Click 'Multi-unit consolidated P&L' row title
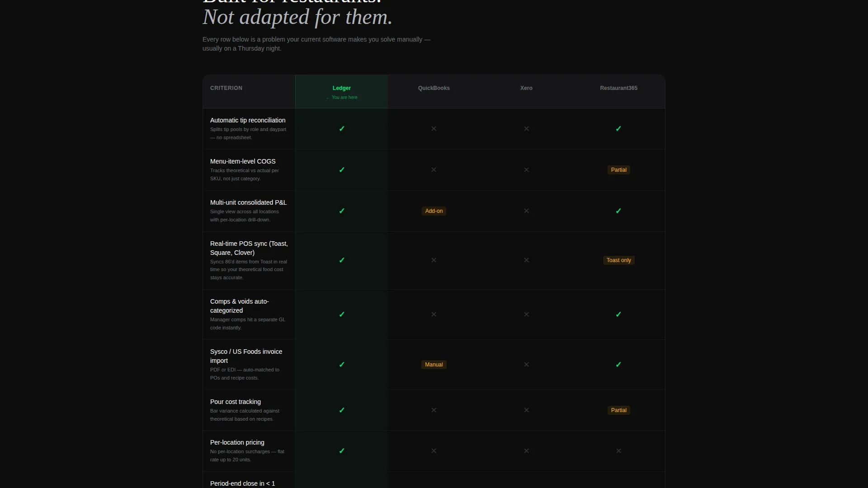The height and width of the screenshot is (488, 868). 248,202
